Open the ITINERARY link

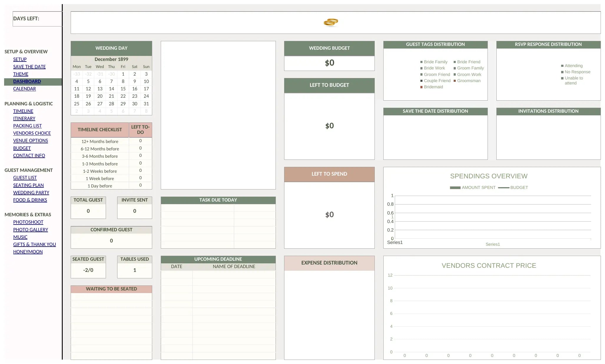pos(24,118)
